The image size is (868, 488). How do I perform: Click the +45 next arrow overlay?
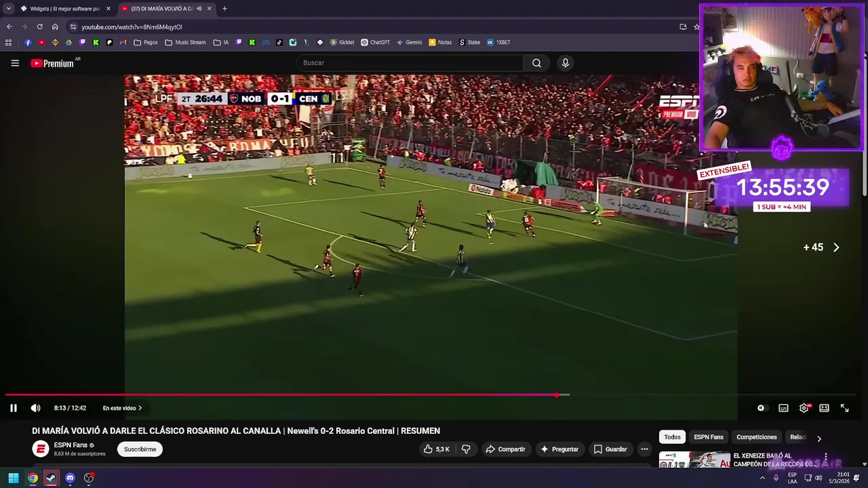coord(836,247)
